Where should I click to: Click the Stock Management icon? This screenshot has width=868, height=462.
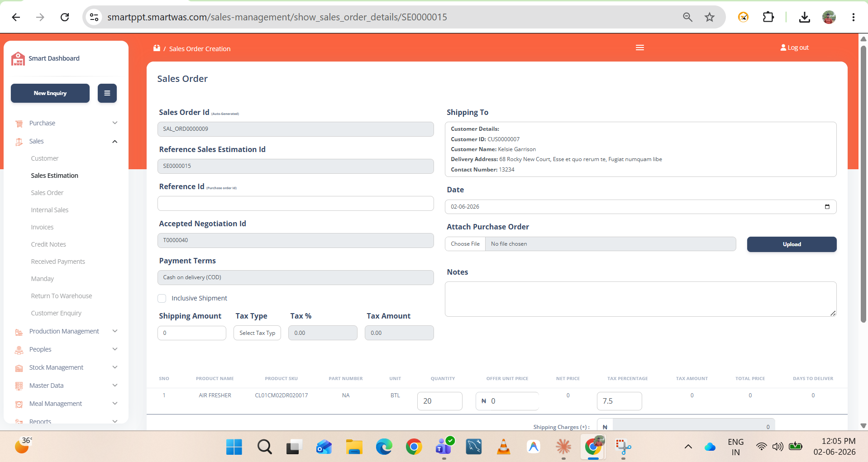[x=19, y=368]
